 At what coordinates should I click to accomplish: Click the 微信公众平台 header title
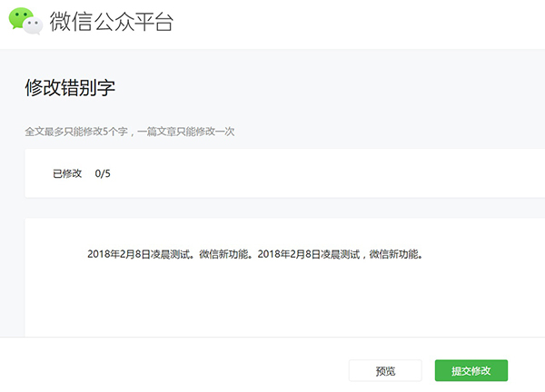(111, 22)
